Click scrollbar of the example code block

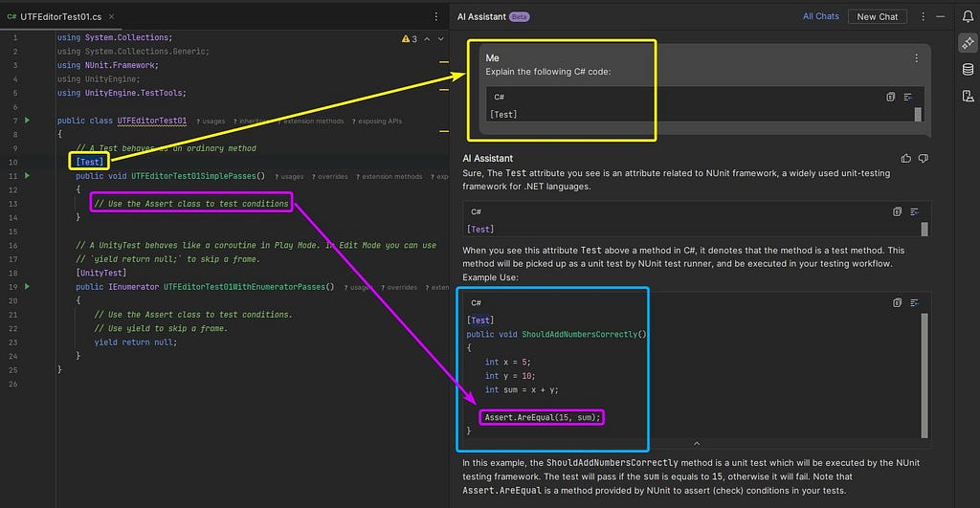[x=924, y=375]
